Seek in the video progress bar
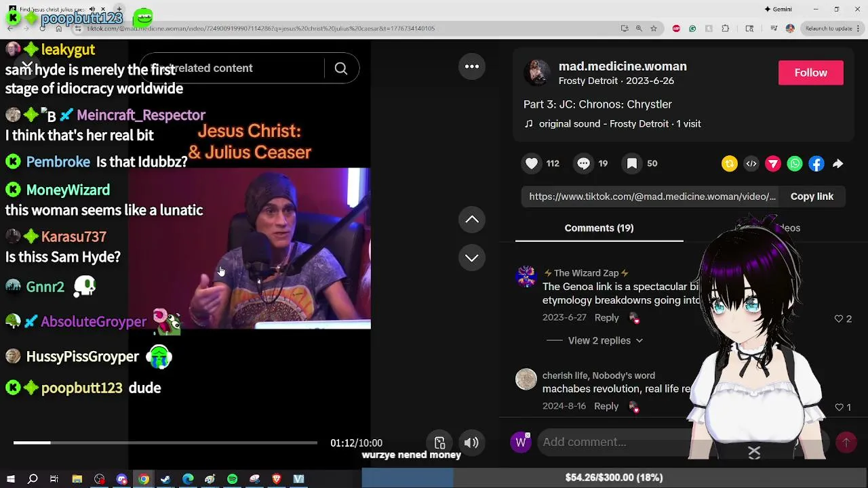The width and height of the screenshot is (868, 488). [x=165, y=443]
